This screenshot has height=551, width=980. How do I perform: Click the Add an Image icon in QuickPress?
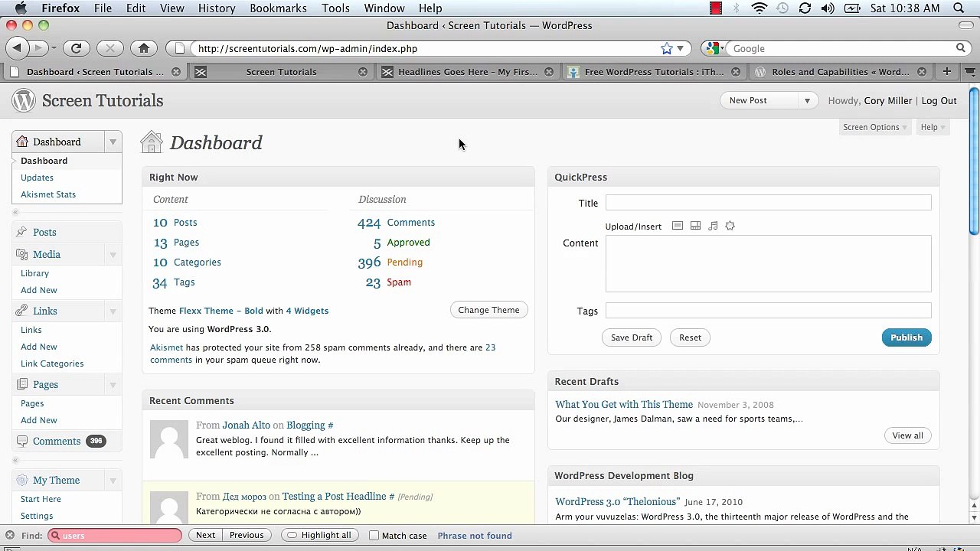(x=677, y=226)
